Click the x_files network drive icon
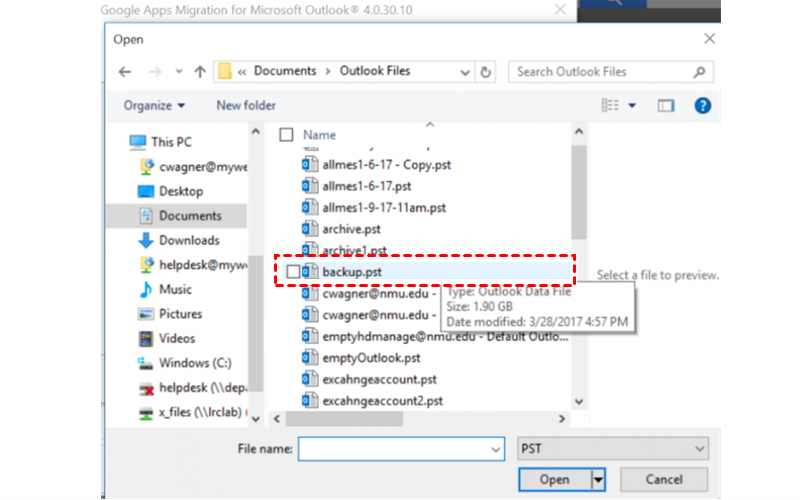800x500 pixels. 146,412
